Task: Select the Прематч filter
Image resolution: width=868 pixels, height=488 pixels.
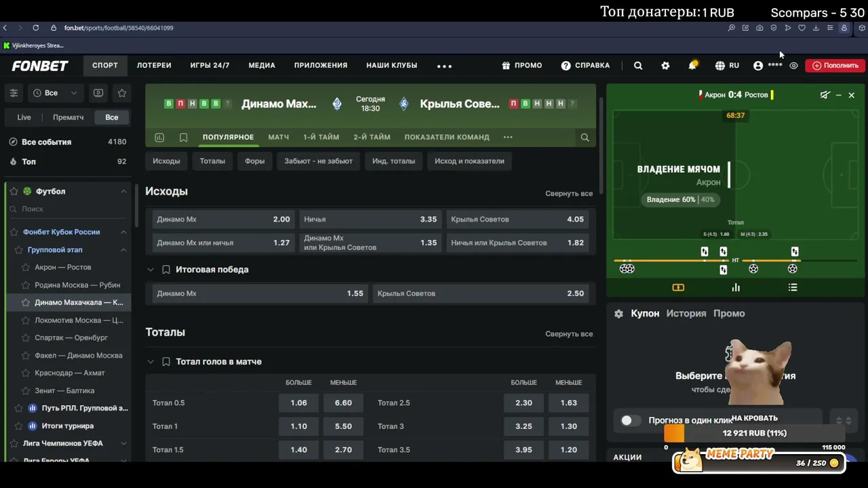Action: tap(68, 117)
